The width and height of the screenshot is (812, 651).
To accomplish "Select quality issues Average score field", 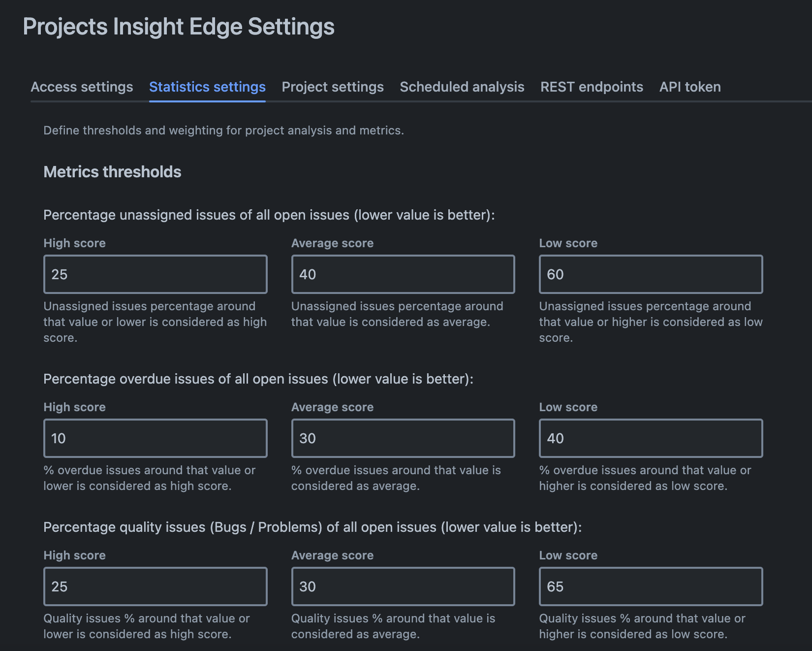I will point(403,586).
